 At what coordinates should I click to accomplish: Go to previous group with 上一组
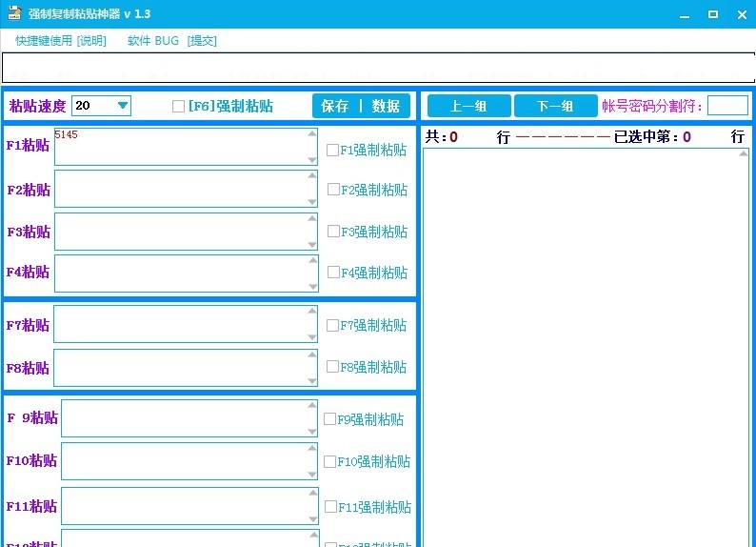(468, 106)
